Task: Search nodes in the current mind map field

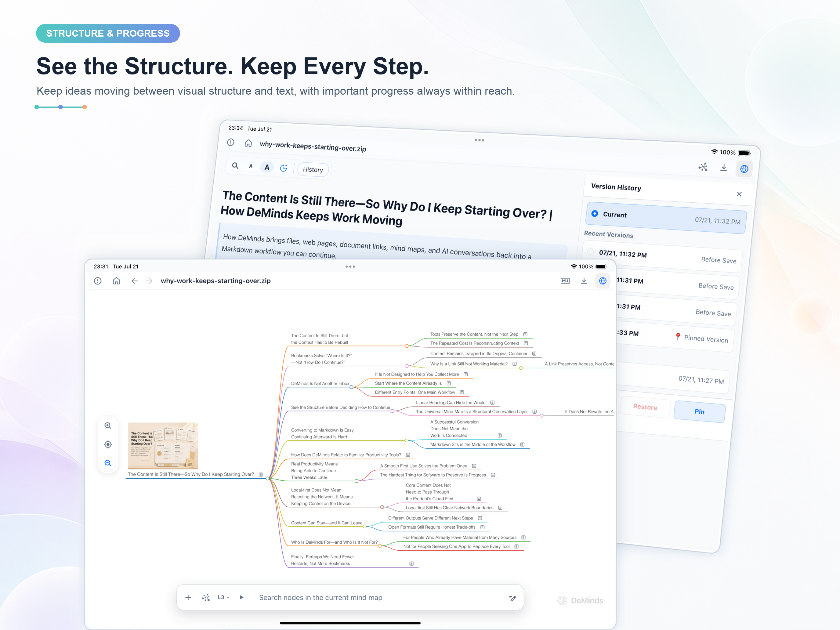Action: pyautogui.click(x=380, y=597)
